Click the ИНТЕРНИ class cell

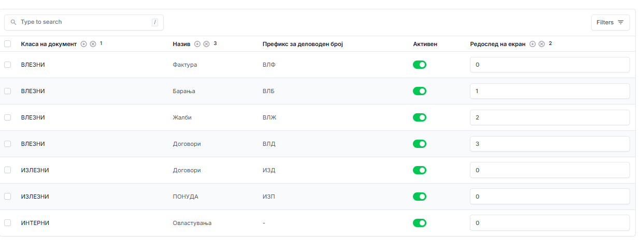pyautogui.click(x=35, y=223)
